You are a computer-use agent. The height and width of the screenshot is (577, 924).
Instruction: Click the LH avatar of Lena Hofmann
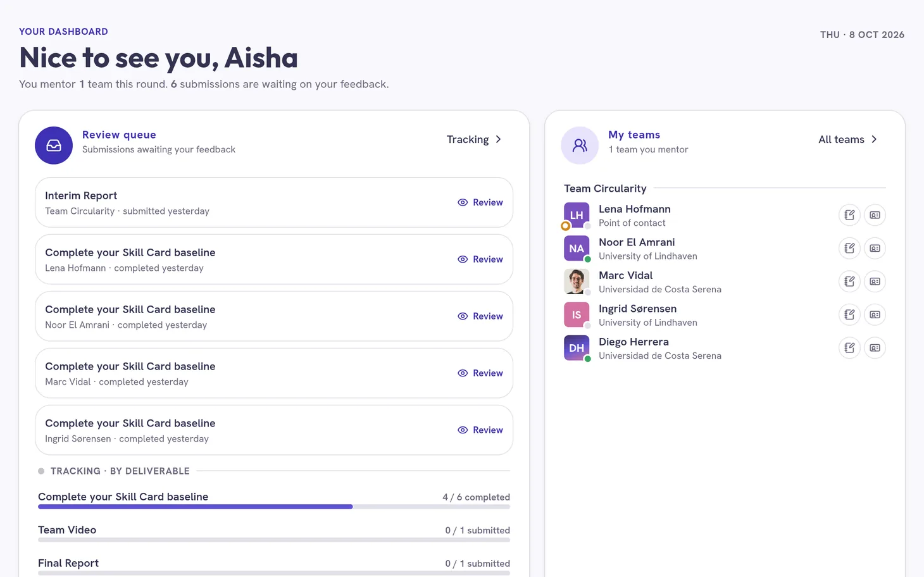point(577,215)
